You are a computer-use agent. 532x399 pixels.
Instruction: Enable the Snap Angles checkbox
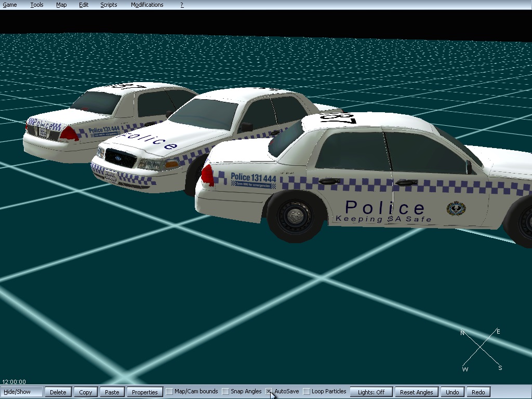225,392
